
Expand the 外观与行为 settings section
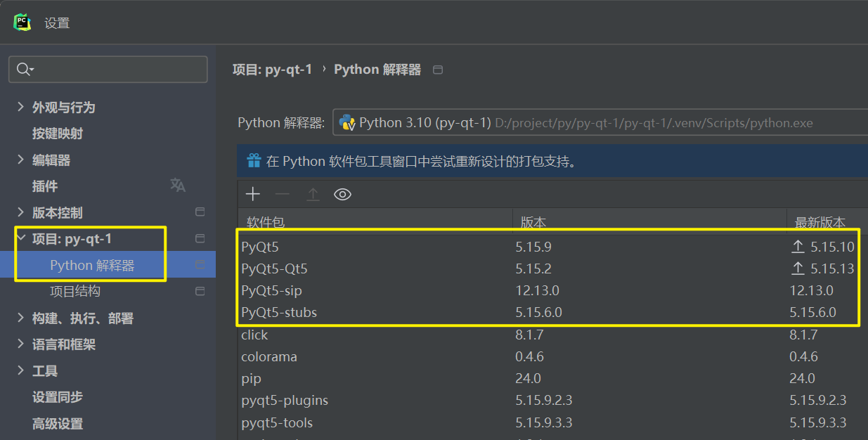click(x=20, y=107)
